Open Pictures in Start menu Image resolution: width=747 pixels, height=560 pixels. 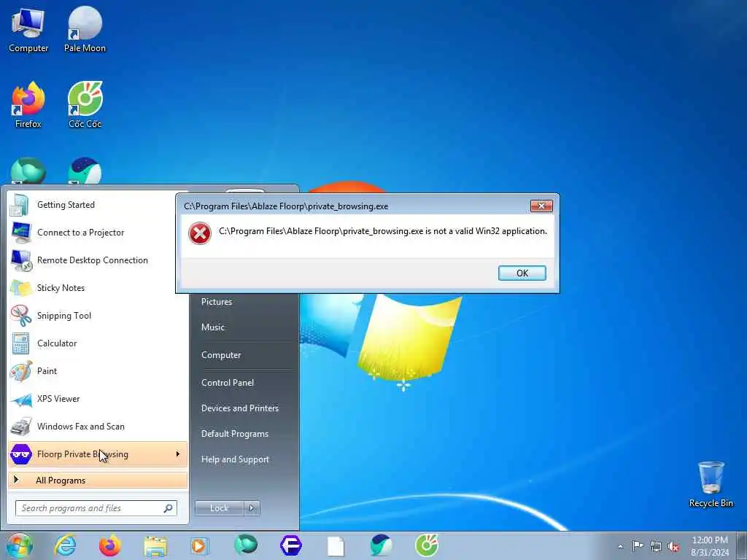(x=216, y=301)
